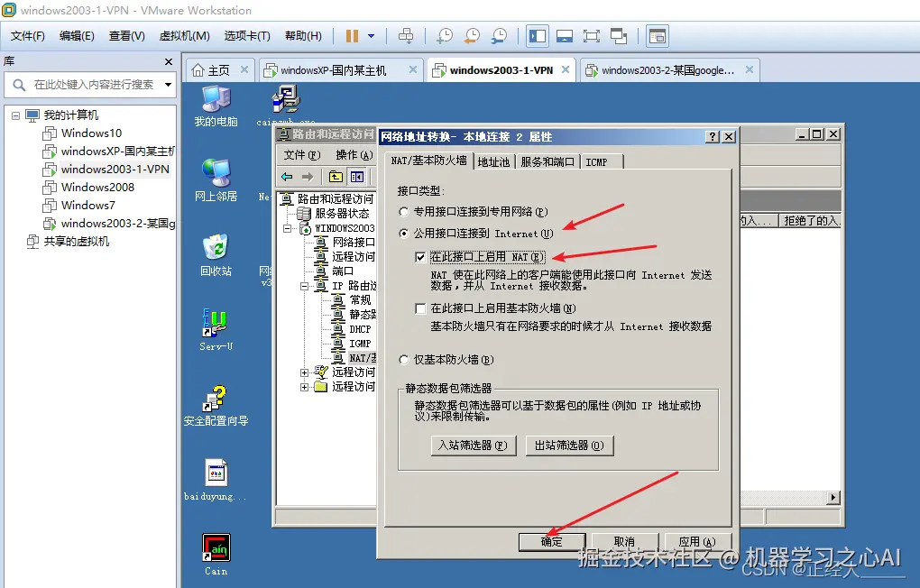The image size is (920, 588).
Task: Switch to the 服务和端口 tab
Action: coord(547,162)
